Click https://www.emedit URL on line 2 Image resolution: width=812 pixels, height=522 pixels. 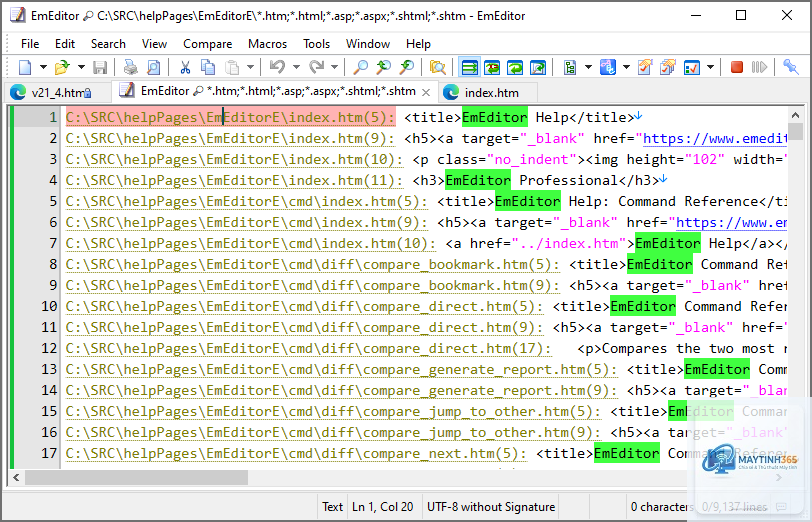715,139
